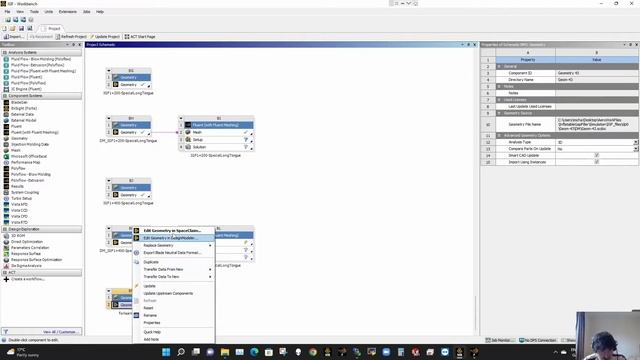
Task: Click the New project icon
Action: (5, 29)
